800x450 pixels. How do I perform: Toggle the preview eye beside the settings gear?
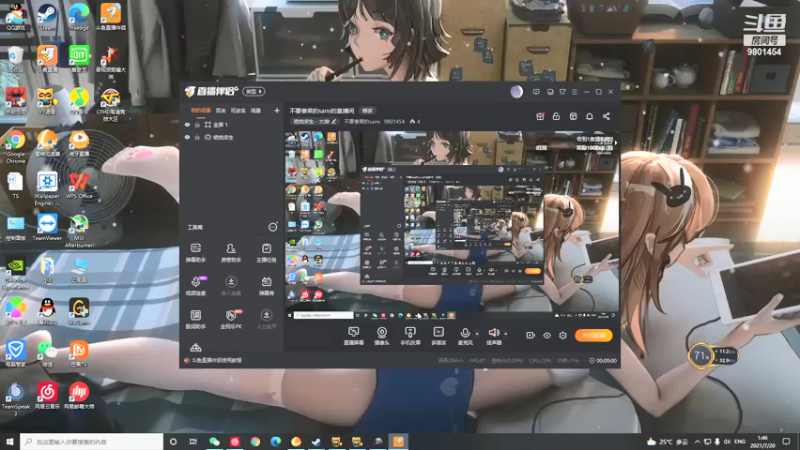546,335
